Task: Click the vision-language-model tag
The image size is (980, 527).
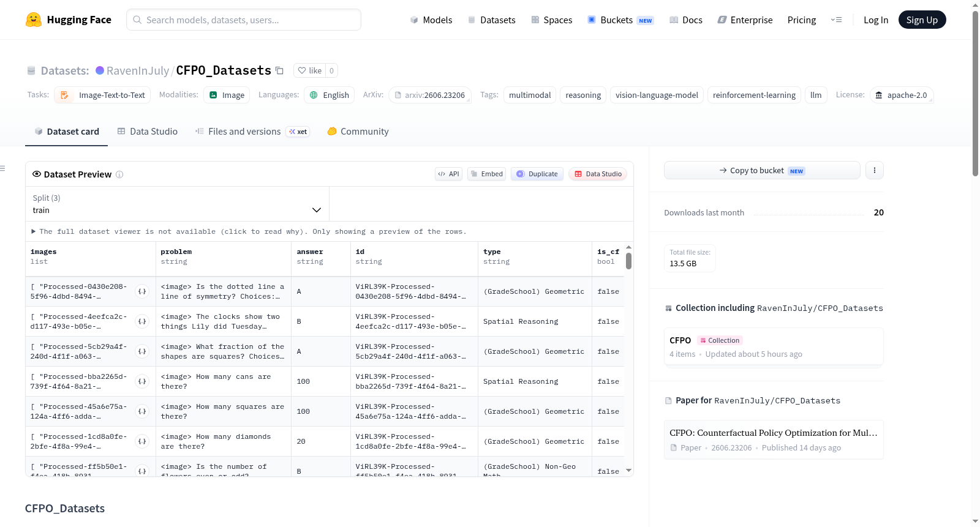Action: (x=657, y=95)
